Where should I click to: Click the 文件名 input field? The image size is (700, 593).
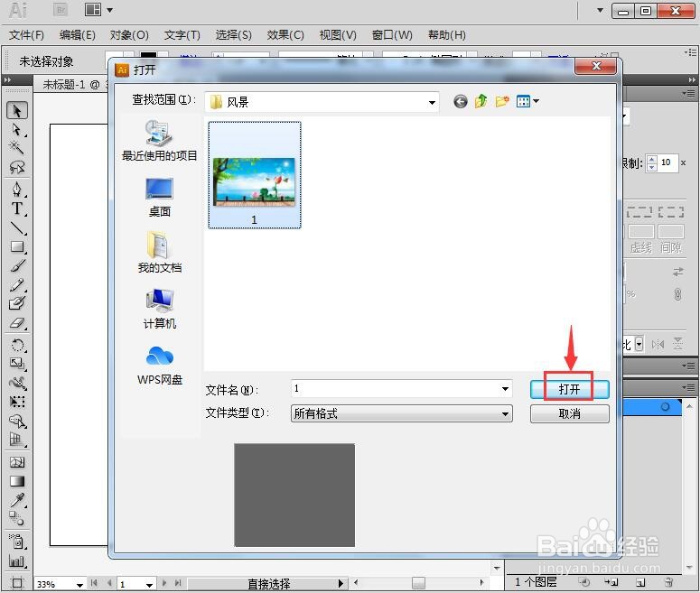401,389
